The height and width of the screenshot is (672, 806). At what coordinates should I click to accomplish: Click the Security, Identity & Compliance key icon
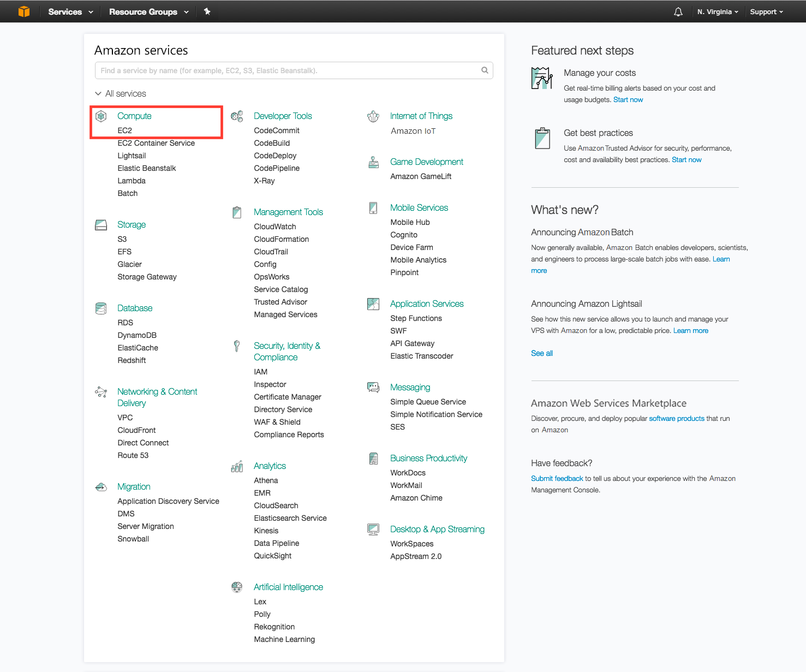pos(237,346)
